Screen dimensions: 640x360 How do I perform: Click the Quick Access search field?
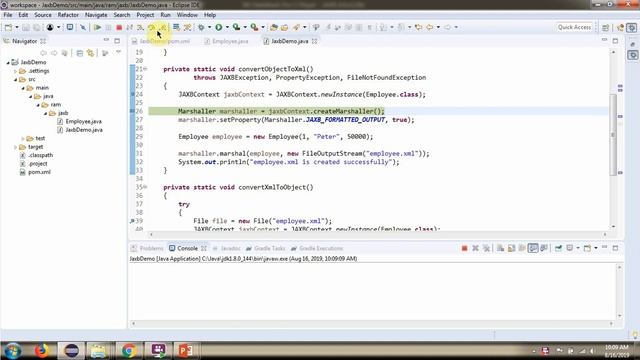[x=574, y=27]
